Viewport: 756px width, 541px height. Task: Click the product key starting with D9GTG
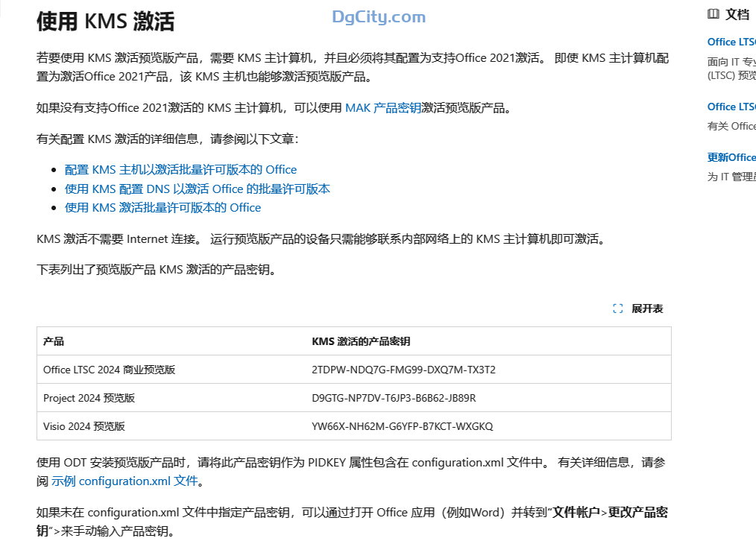coord(394,398)
